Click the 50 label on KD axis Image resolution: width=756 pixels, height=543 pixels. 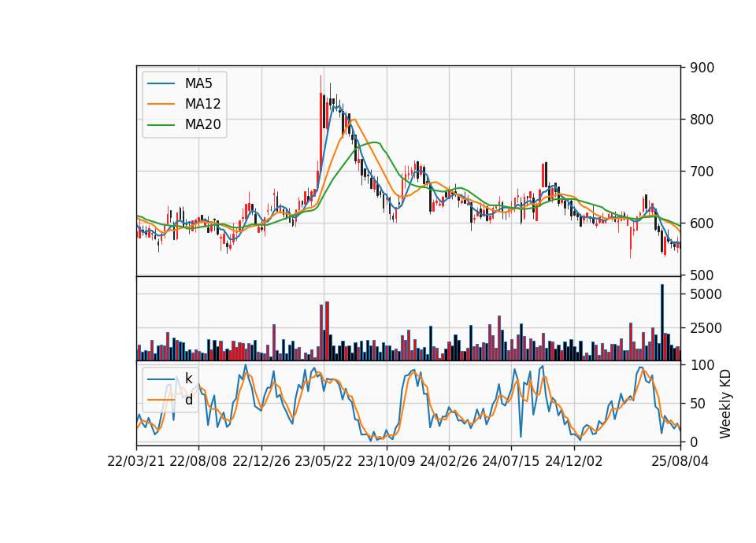click(x=698, y=404)
